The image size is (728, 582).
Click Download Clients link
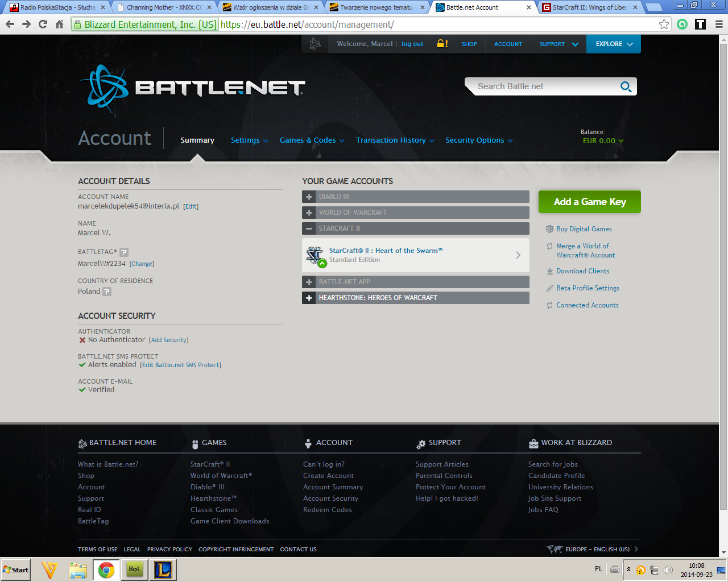pyautogui.click(x=583, y=271)
